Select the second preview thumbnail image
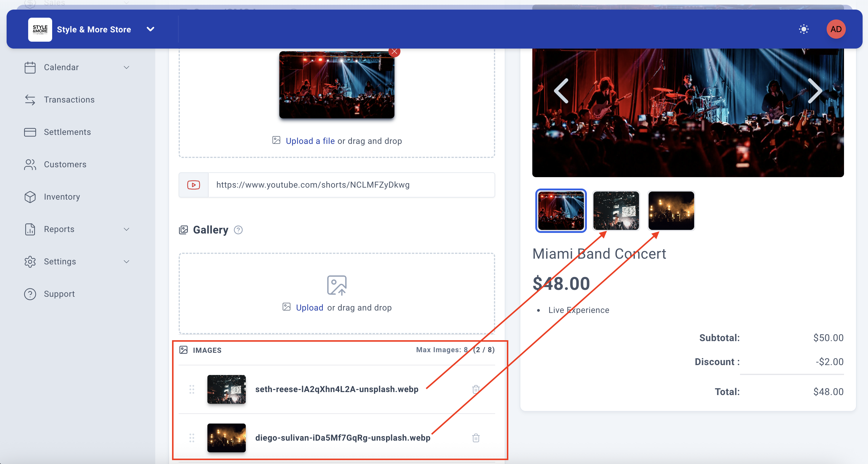868x464 pixels. tap(616, 211)
